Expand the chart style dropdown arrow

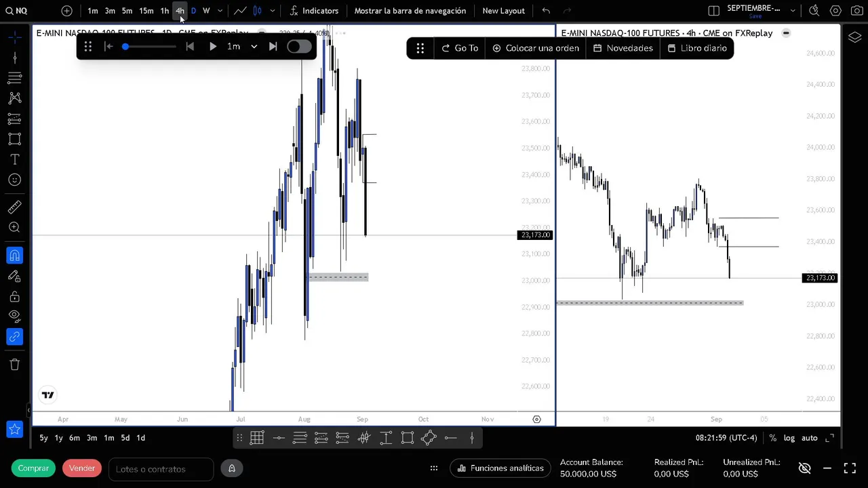pyautogui.click(x=273, y=11)
